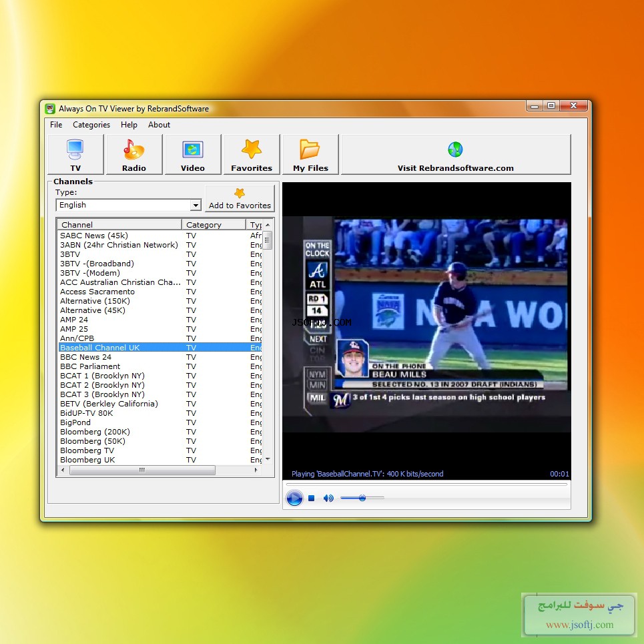
Task: Select the plain 3BTV channel row
Action: coord(159,255)
